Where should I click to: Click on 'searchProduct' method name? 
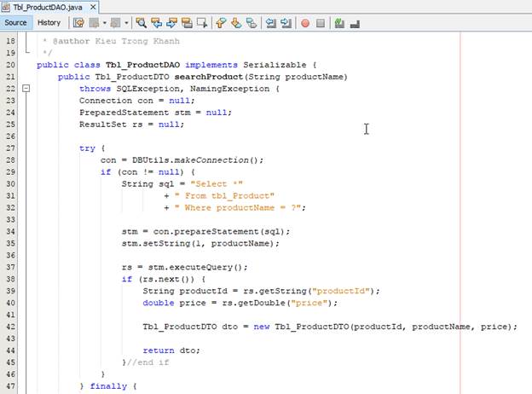tap(209, 77)
